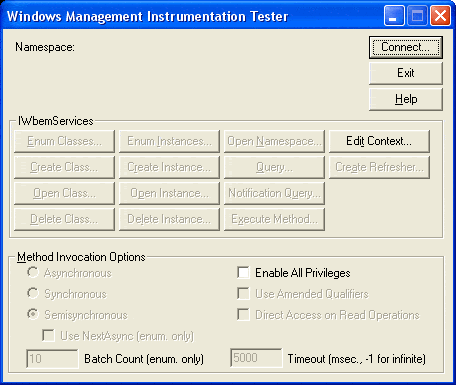Click the Notification Query... button
Viewport: 457px width, 386px height.
(x=274, y=193)
